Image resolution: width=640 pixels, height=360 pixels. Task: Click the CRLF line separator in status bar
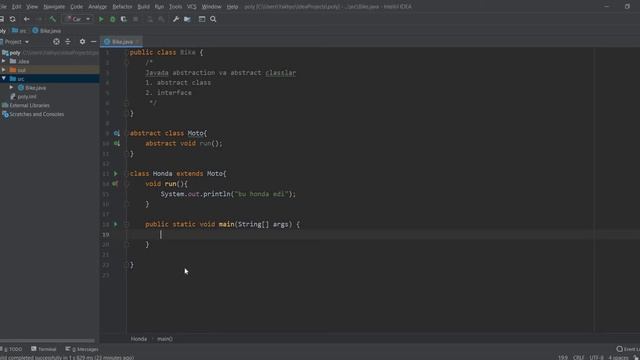(x=578, y=358)
